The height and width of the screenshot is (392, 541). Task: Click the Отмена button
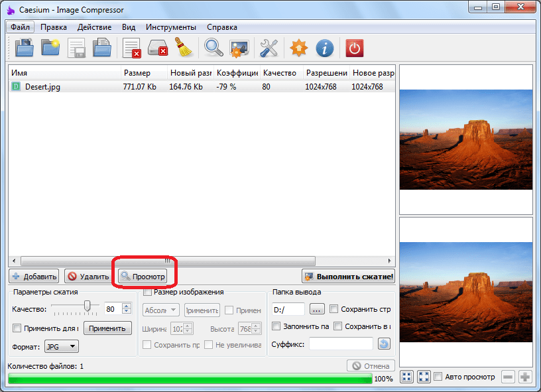[x=371, y=365]
